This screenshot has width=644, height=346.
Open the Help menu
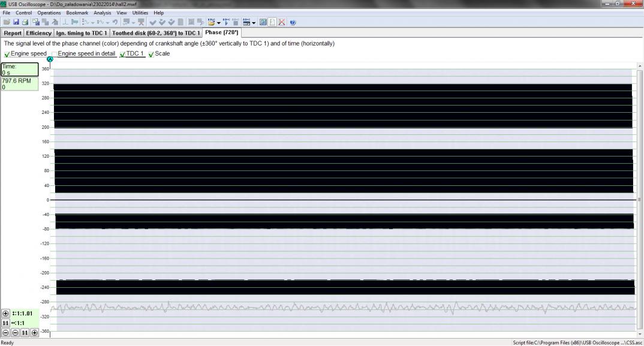click(158, 13)
